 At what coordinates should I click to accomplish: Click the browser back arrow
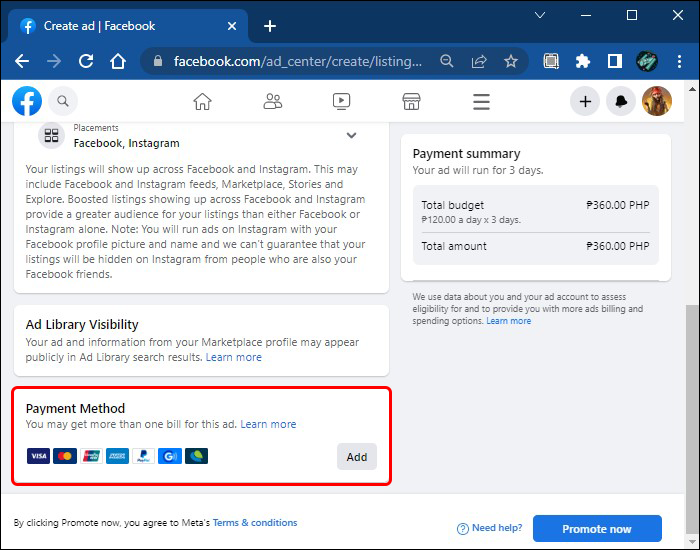point(22,61)
